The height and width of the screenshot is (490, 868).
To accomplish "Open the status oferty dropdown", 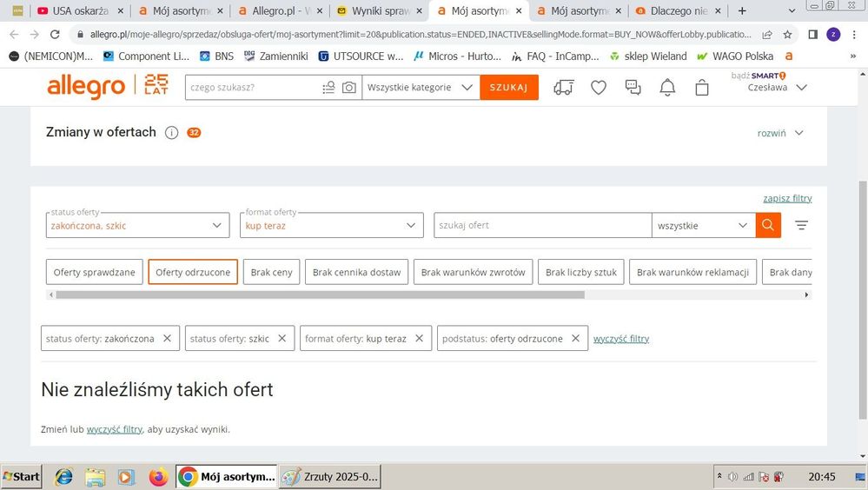I will click(x=137, y=225).
